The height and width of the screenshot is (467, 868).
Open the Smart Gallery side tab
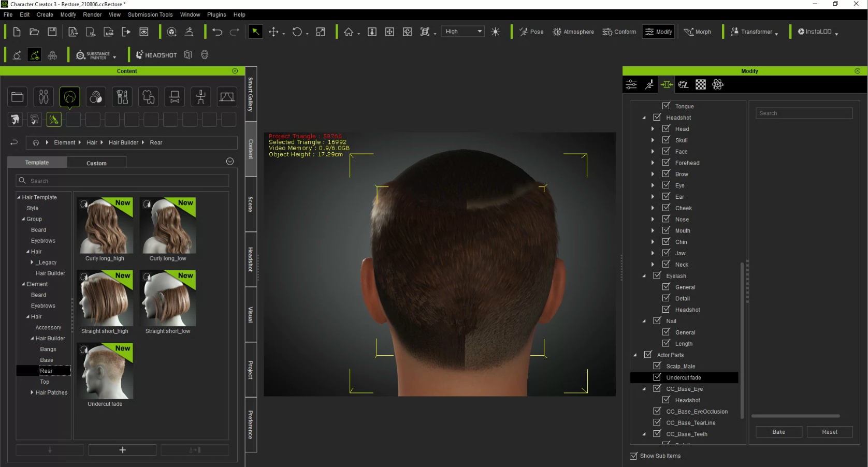251,94
